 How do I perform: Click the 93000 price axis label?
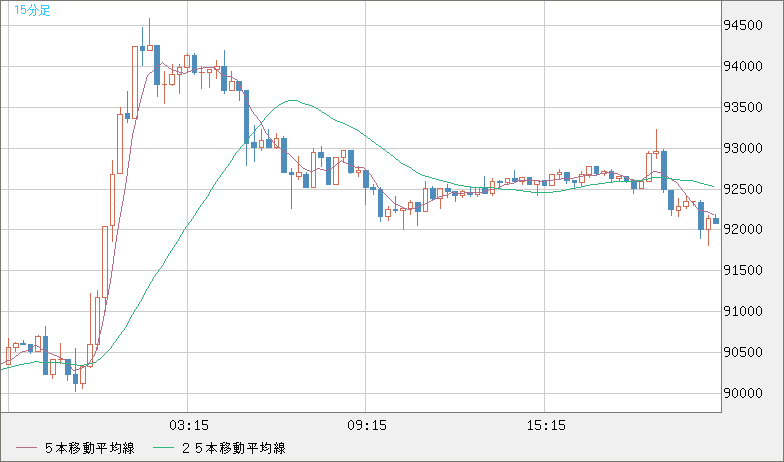tap(743, 148)
